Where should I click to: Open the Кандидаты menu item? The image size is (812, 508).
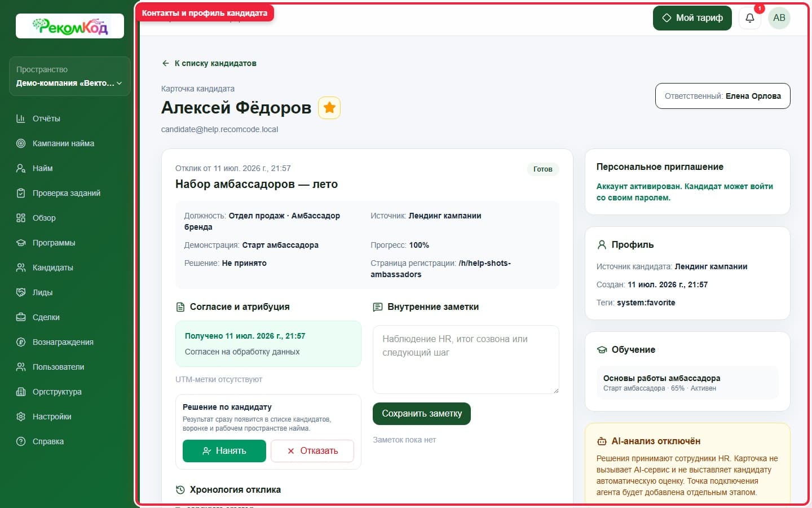click(70, 268)
